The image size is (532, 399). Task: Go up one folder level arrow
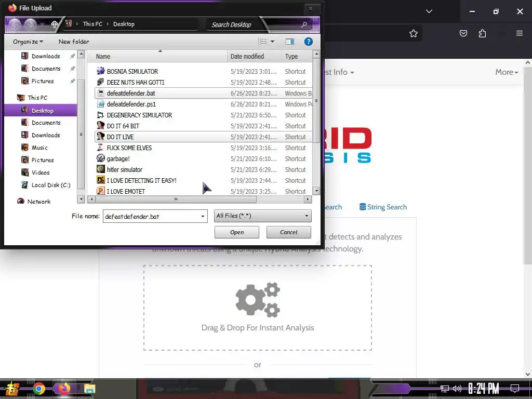point(54,24)
